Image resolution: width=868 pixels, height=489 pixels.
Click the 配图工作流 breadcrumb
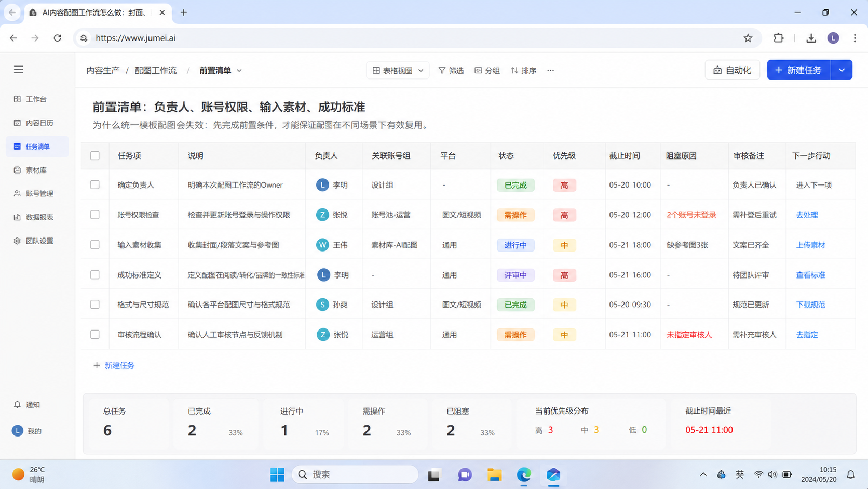pyautogui.click(x=156, y=70)
